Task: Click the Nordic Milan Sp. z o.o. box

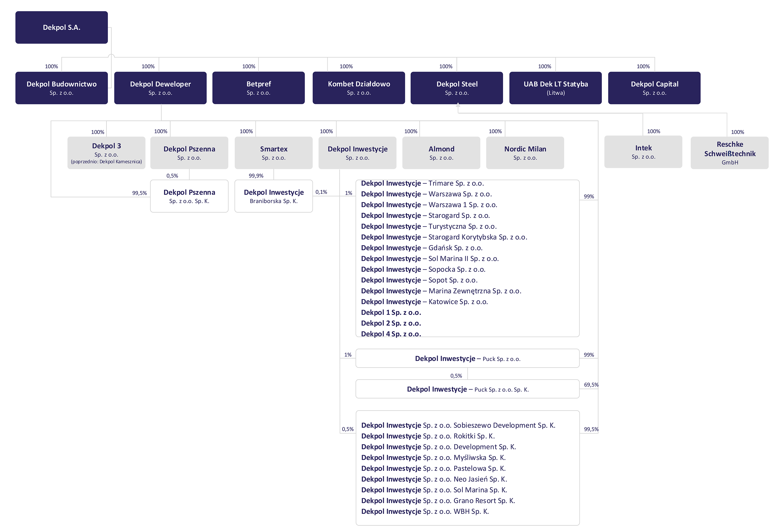Action: (x=525, y=153)
